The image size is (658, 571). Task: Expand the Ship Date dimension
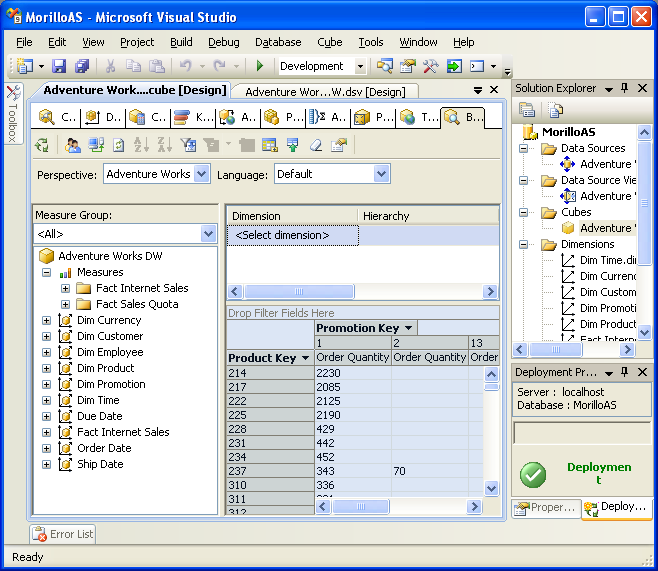(47, 464)
